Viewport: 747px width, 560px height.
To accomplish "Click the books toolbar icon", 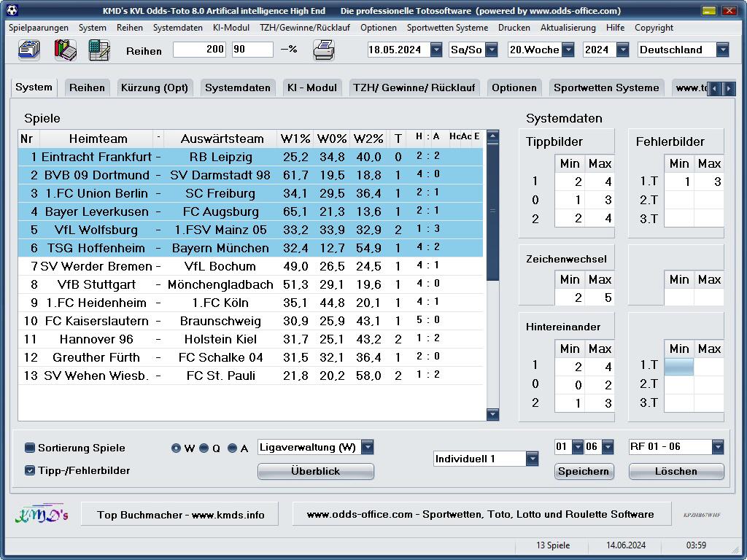I will pyautogui.click(x=65, y=50).
